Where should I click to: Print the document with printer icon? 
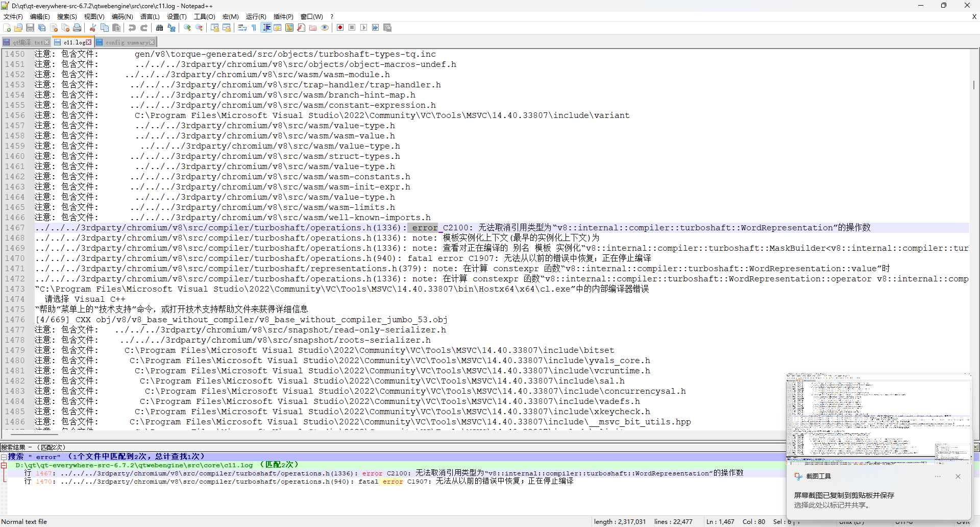(77, 28)
